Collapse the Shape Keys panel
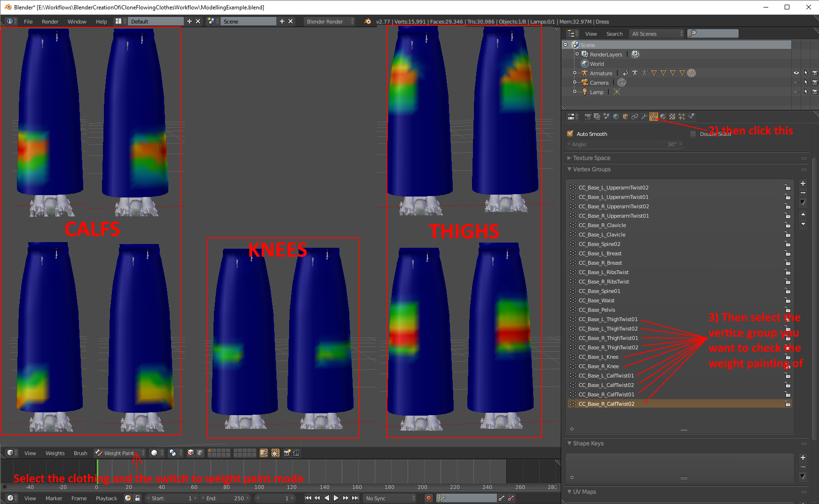 (x=588, y=443)
